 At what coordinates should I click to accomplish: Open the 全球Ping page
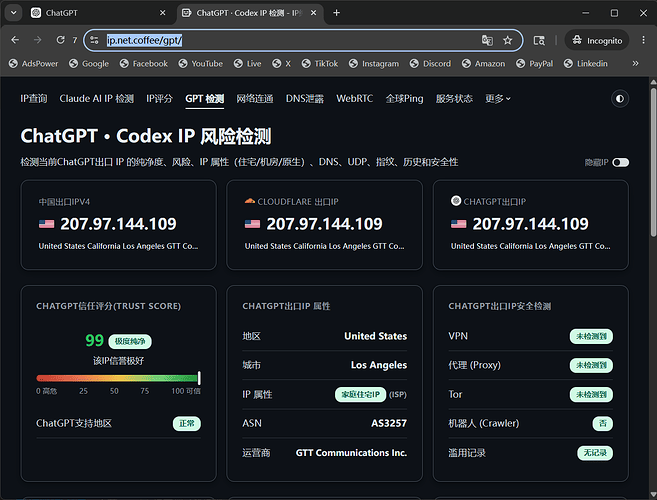point(404,98)
